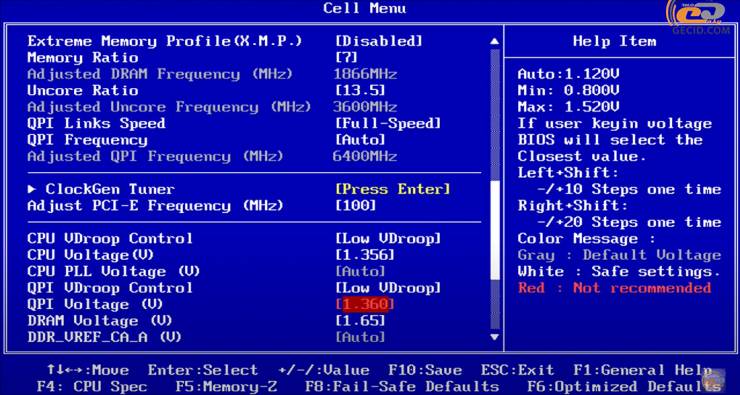Screen dimensions: 740x395
Task: Click the F1:General Help hint
Action: click(x=643, y=370)
